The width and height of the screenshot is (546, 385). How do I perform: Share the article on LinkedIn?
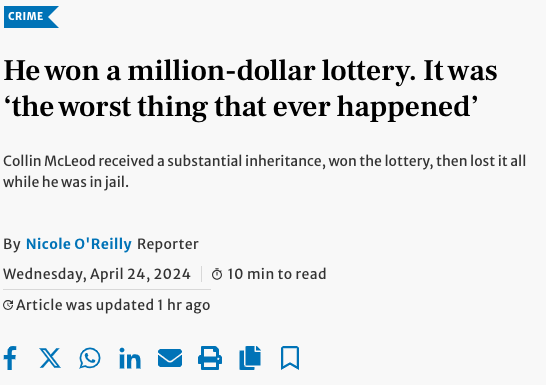coord(130,358)
